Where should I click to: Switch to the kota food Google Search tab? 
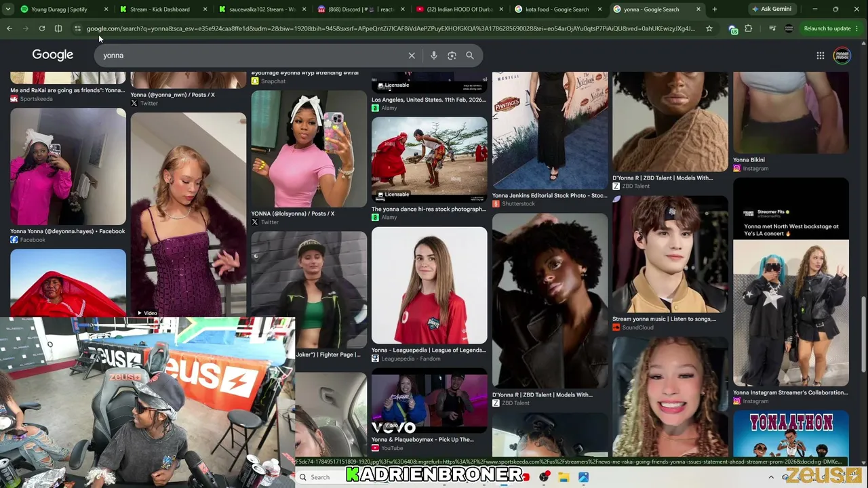556,9
